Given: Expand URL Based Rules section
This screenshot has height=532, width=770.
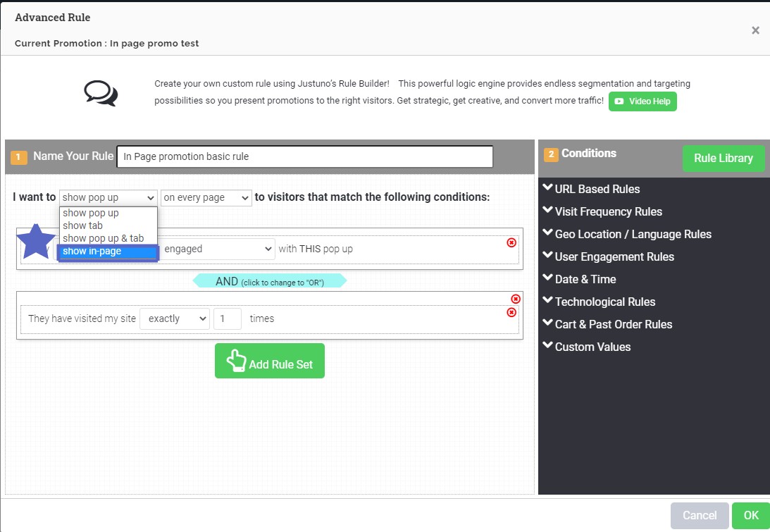Looking at the screenshot, I should click(597, 189).
